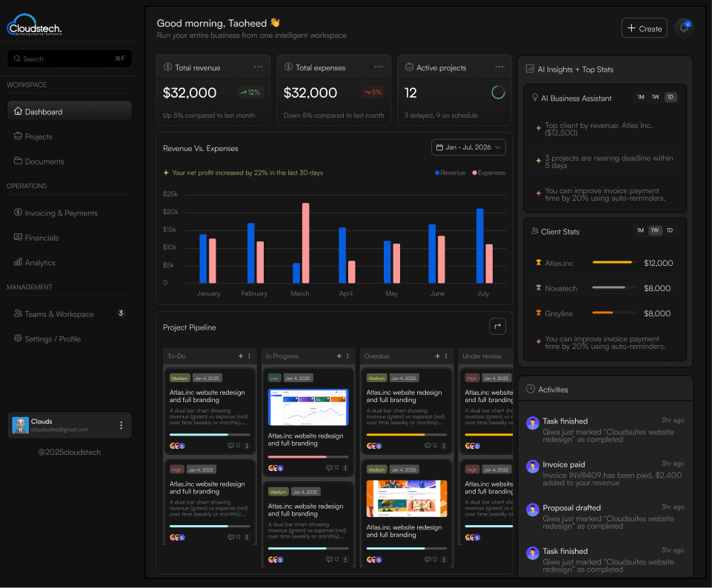Open the colorful thumbnail on Overdue card

(x=407, y=498)
